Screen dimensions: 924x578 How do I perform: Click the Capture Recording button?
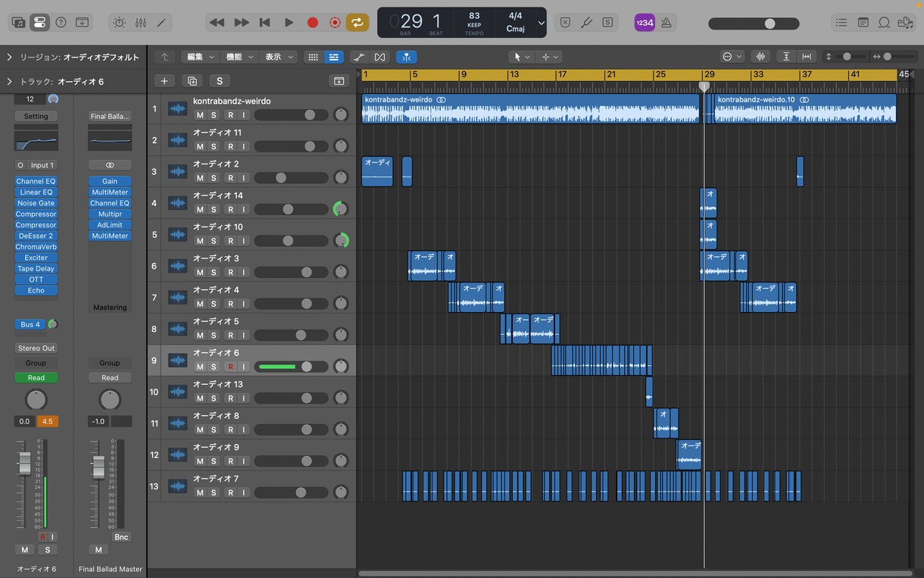pos(335,23)
